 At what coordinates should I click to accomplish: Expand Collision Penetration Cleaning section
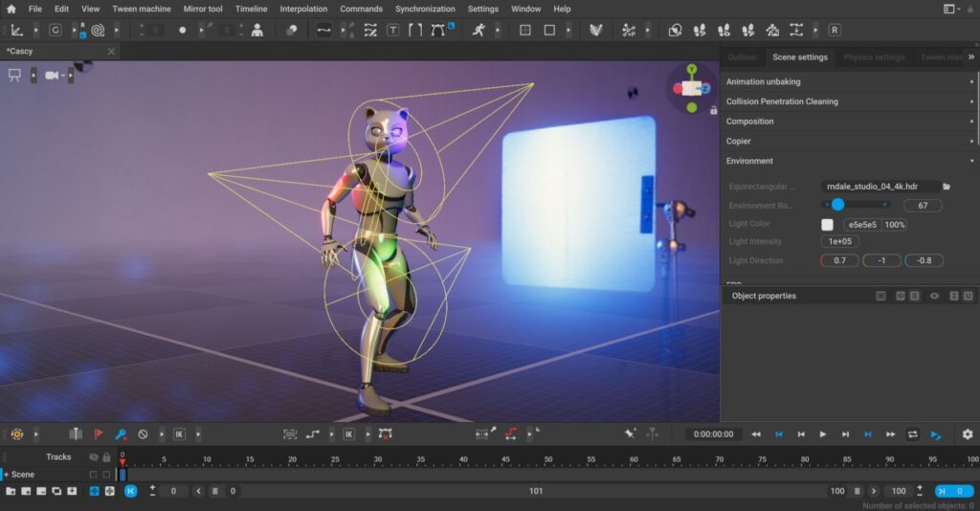[850, 101]
